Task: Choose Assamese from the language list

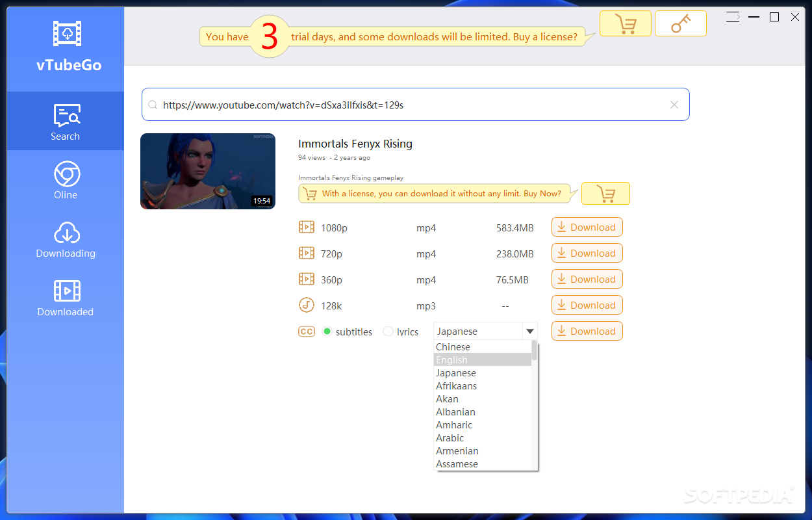Action: pyautogui.click(x=483, y=464)
